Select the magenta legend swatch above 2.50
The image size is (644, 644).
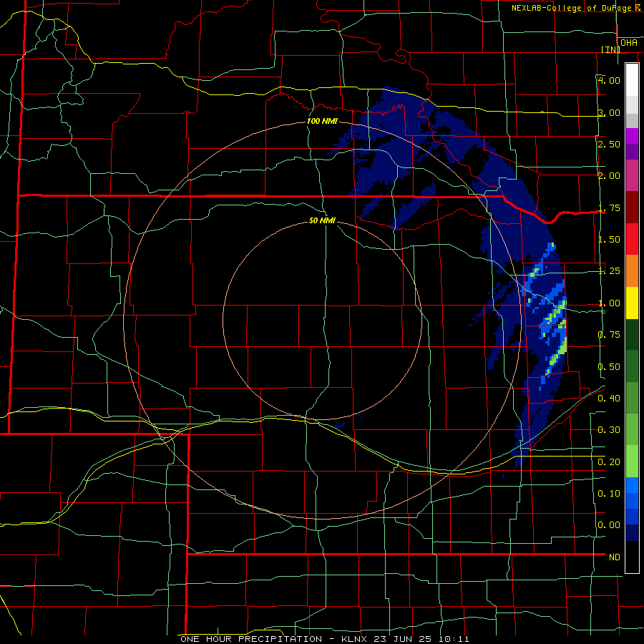click(632, 136)
